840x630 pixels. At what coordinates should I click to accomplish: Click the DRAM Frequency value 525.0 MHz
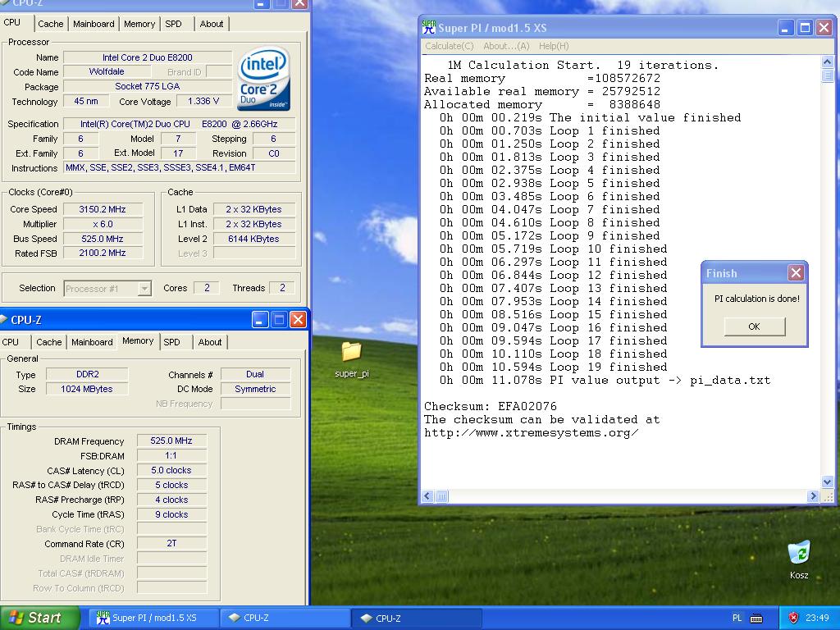click(x=171, y=441)
